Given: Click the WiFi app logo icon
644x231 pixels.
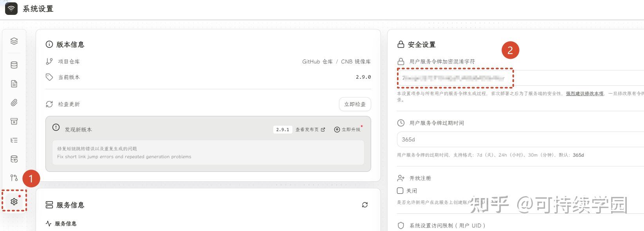Looking at the screenshot, I should click(x=11, y=9).
